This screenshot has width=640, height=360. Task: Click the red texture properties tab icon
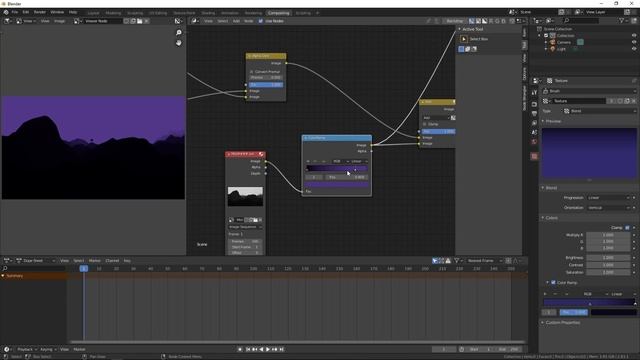point(534,156)
